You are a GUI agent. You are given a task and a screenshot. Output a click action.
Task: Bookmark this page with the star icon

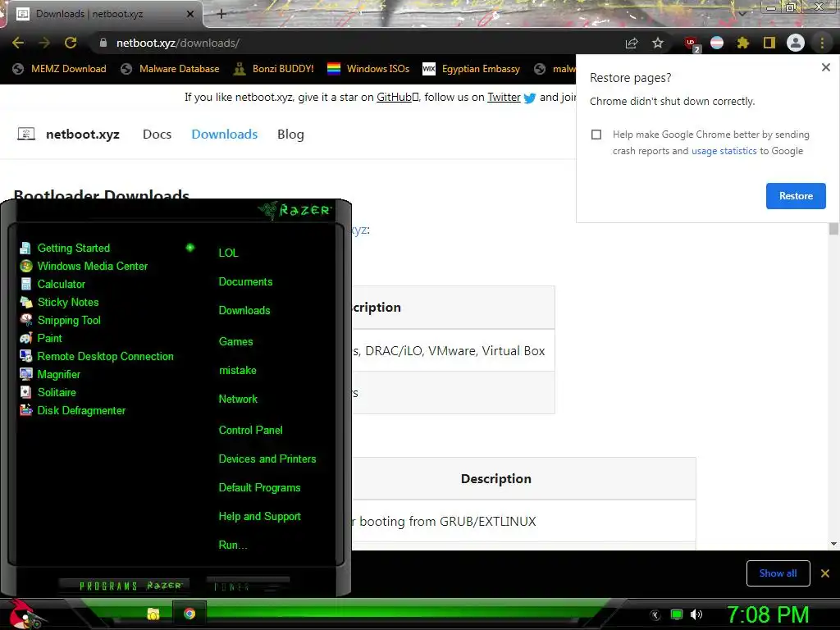[658, 43]
